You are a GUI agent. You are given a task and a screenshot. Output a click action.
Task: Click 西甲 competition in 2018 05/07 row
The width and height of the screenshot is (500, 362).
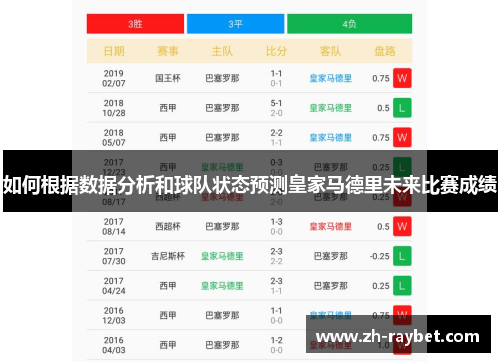point(168,138)
